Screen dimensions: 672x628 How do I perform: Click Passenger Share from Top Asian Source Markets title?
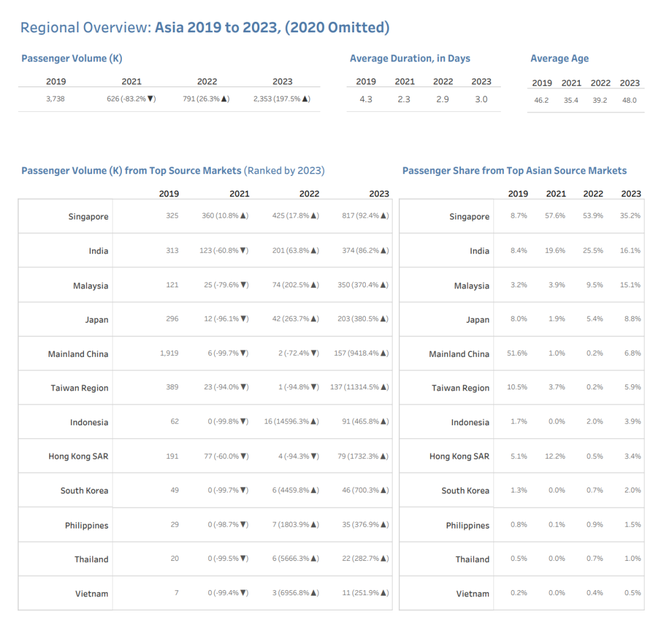tap(515, 171)
